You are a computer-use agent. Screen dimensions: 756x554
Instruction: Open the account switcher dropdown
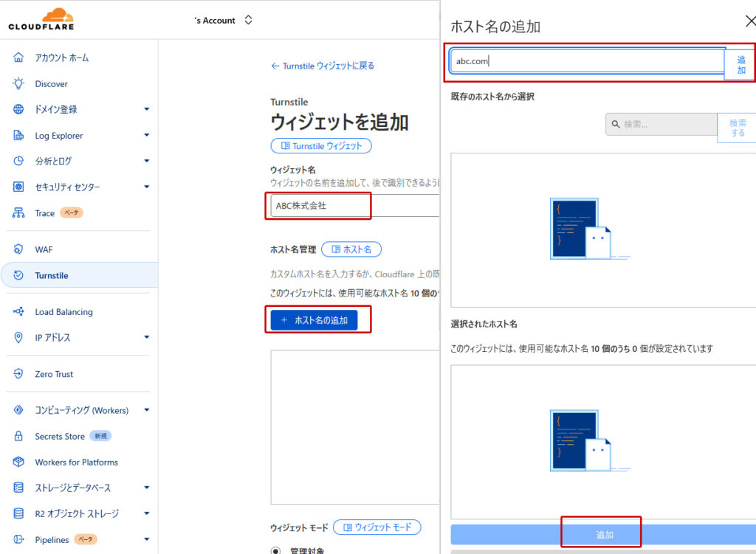pyautogui.click(x=248, y=20)
